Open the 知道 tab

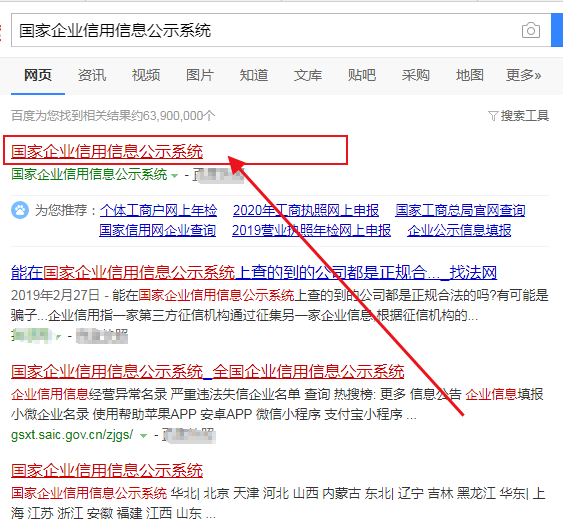pyautogui.click(x=254, y=75)
